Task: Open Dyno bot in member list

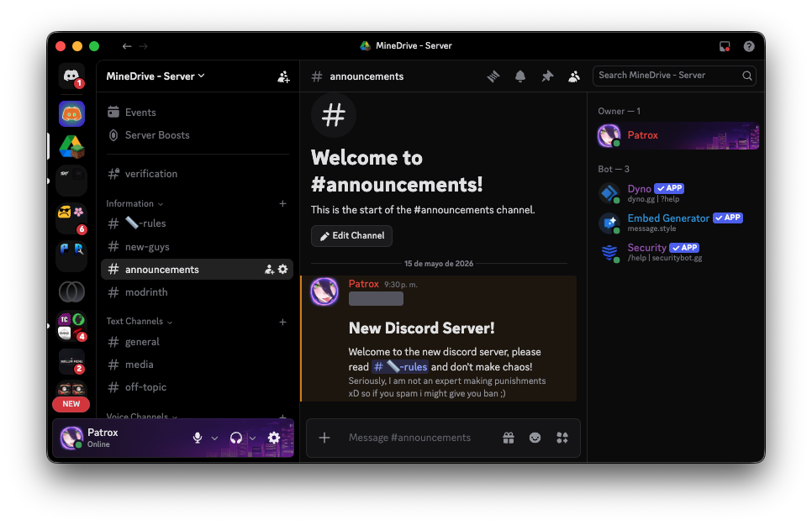Action: point(678,193)
